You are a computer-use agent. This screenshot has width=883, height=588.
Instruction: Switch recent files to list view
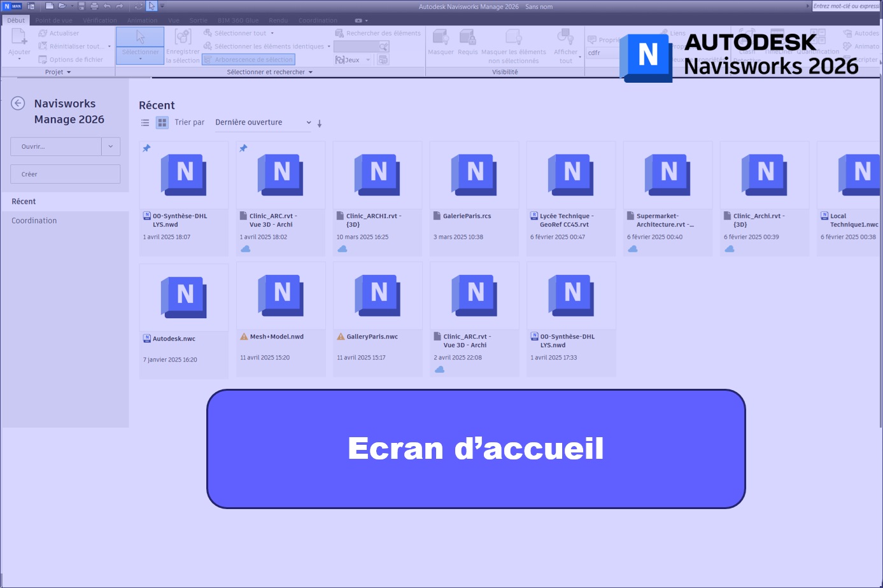click(145, 122)
